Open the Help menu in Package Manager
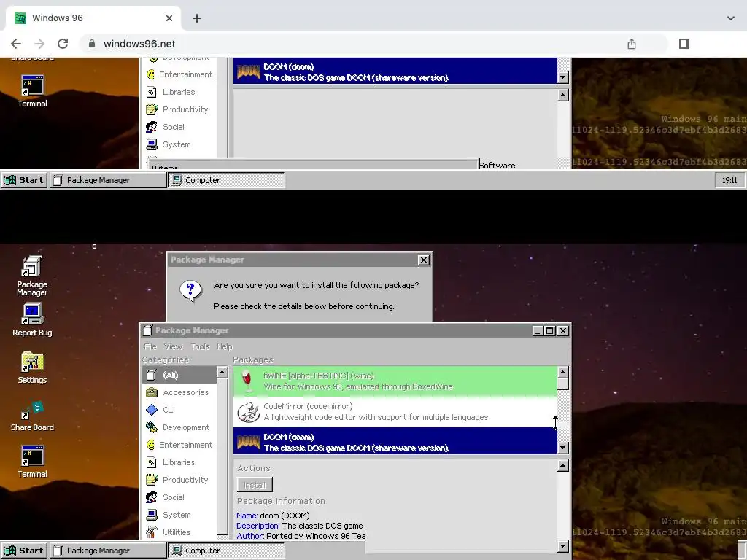Screen dimensions: 747x560 point(225,346)
